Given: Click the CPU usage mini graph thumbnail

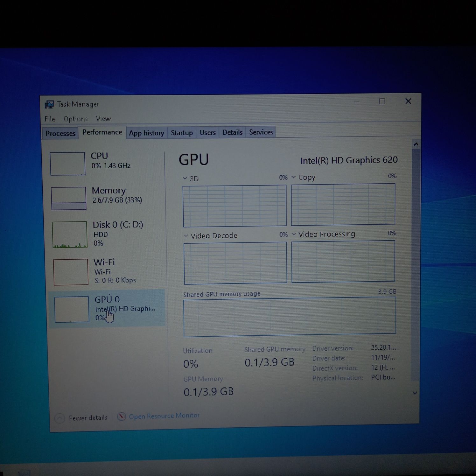Looking at the screenshot, I should tap(67, 164).
